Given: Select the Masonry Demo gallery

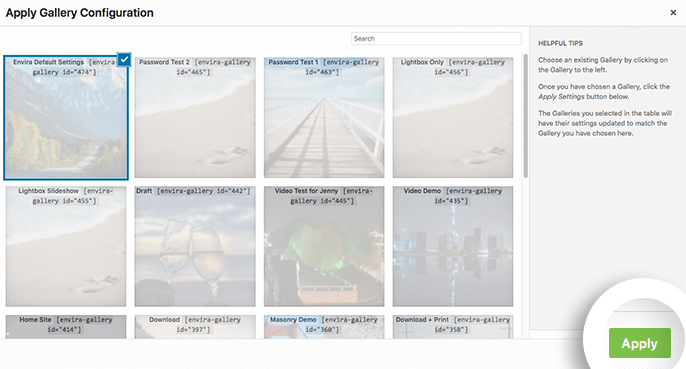Looking at the screenshot, I should coord(324,327).
